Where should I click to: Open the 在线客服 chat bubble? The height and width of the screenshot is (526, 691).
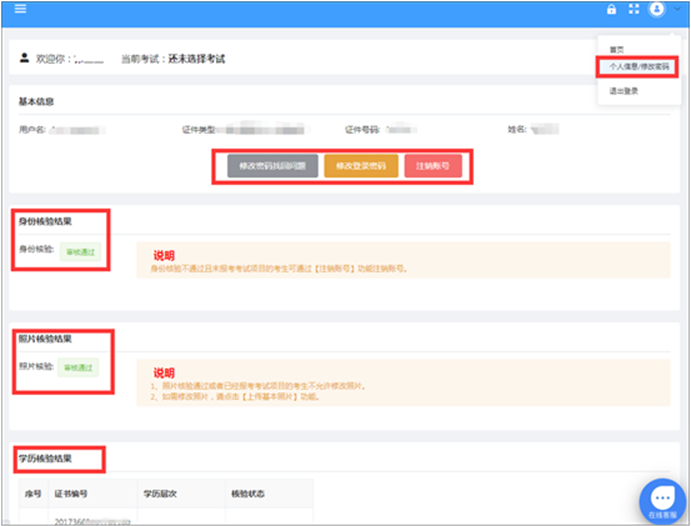click(662, 501)
